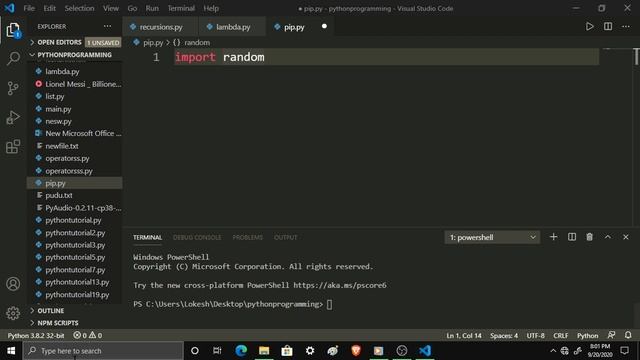Image resolution: width=640 pixels, height=360 pixels.
Task: Switch to the Output panel tab
Action: [x=285, y=238]
